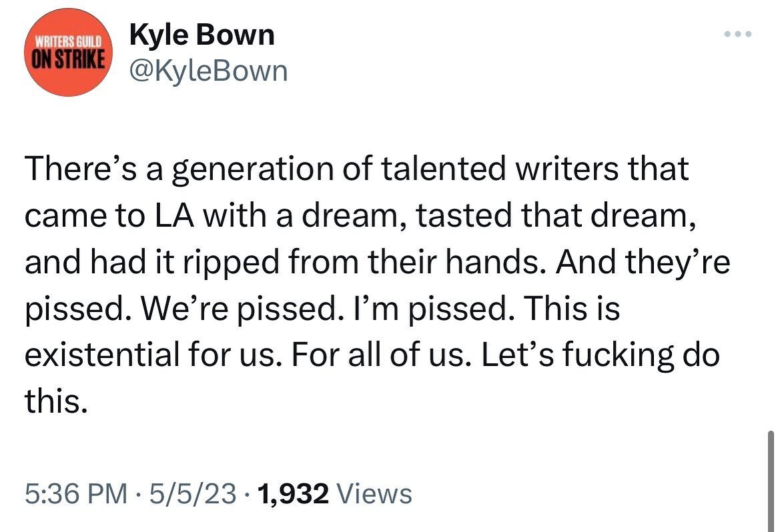Click the 5/5/23 date
The height and width of the screenshot is (532, 780).
[x=192, y=494]
